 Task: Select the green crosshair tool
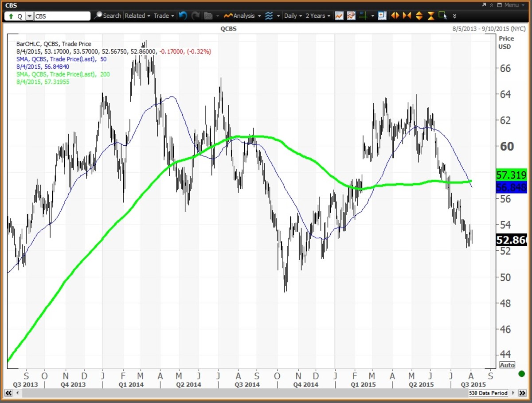[363, 15]
